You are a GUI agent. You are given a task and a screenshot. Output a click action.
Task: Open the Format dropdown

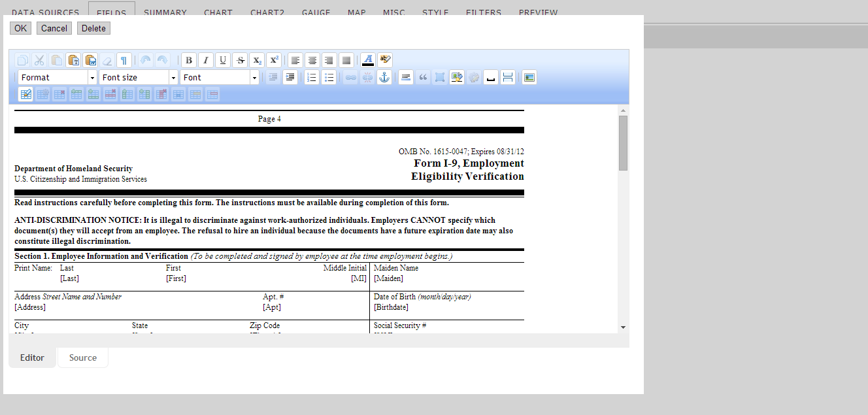(x=58, y=77)
